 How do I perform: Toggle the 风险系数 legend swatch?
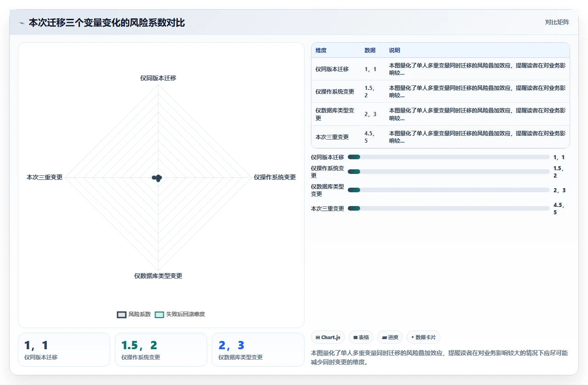pyautogui.click(x=122, y=314)
